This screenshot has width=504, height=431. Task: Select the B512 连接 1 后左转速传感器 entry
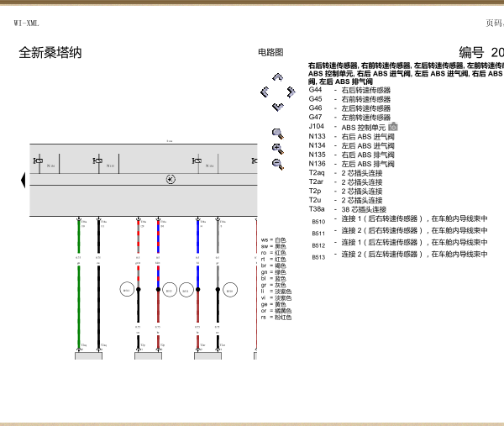click(x=400, y=243)
